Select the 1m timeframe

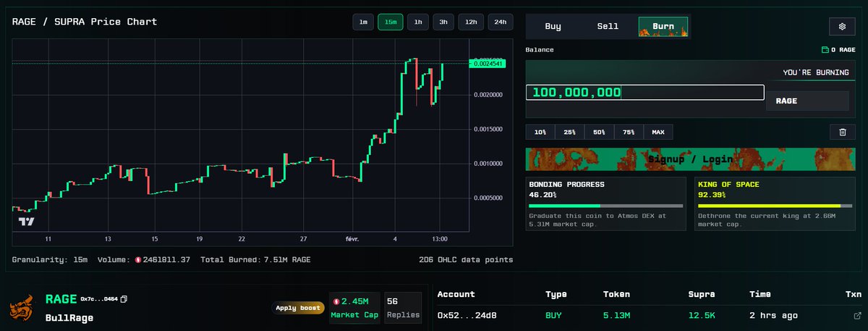363,22
